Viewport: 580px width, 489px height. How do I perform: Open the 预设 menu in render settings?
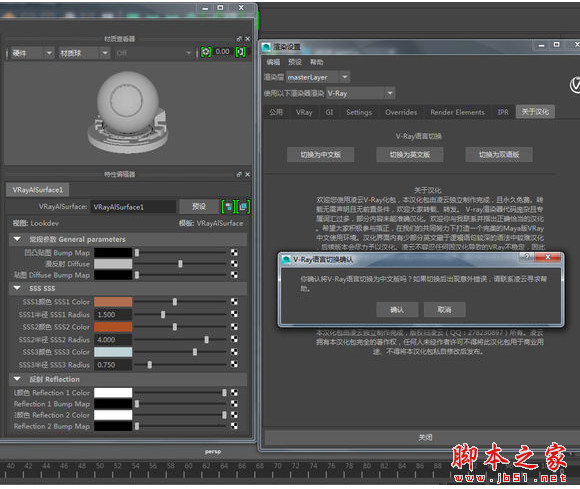pyautogui.click(x=295, y=62)
